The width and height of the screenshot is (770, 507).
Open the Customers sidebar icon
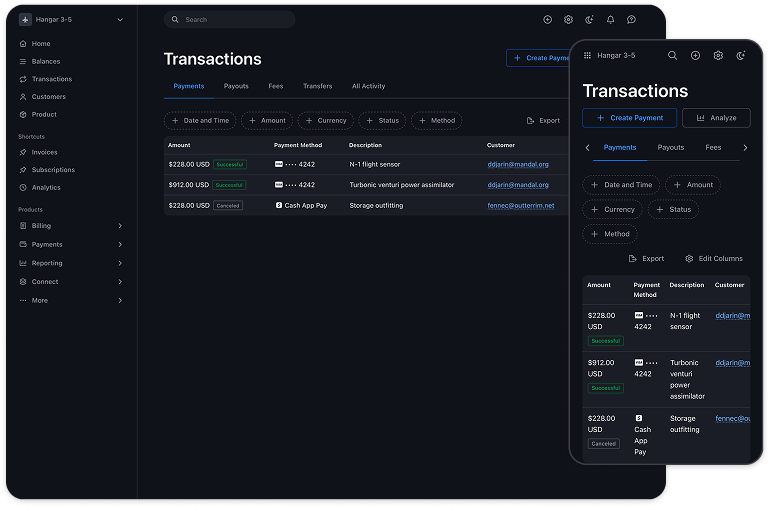pyautogui.click(x=23, y=97)
